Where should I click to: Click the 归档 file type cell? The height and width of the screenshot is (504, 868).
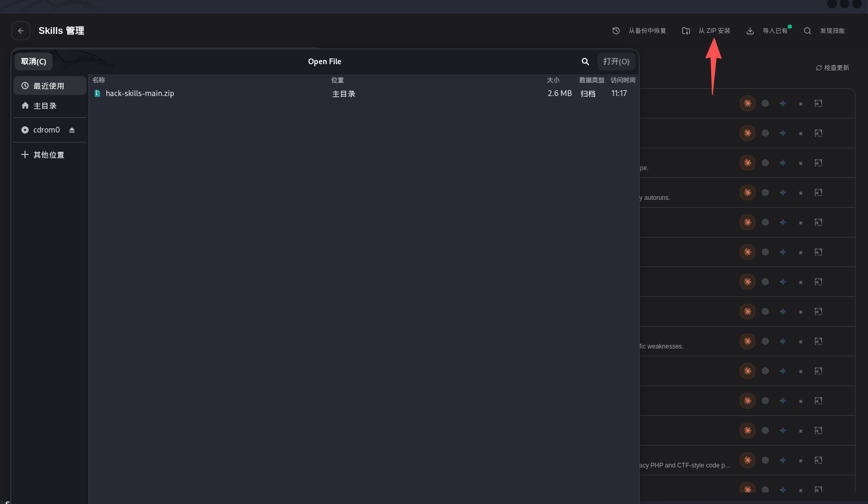pyautogui.click(x=588, y=94)
